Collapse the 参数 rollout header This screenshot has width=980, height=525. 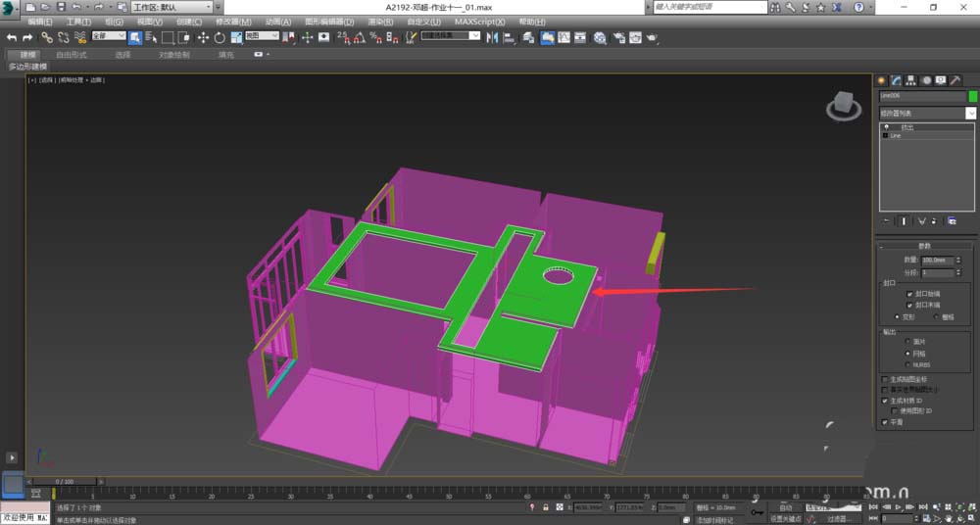pos(926,246)
